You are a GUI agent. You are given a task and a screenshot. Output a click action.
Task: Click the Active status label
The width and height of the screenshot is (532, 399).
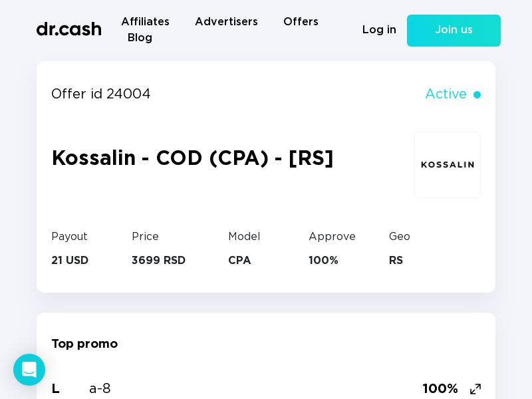point(446,94)
